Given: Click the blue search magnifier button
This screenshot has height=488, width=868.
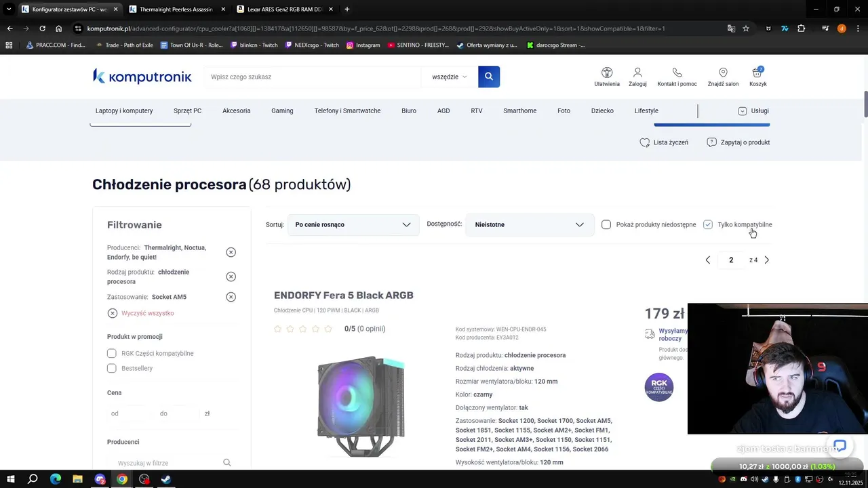Looking at the screenshot, I should (489, 77).
